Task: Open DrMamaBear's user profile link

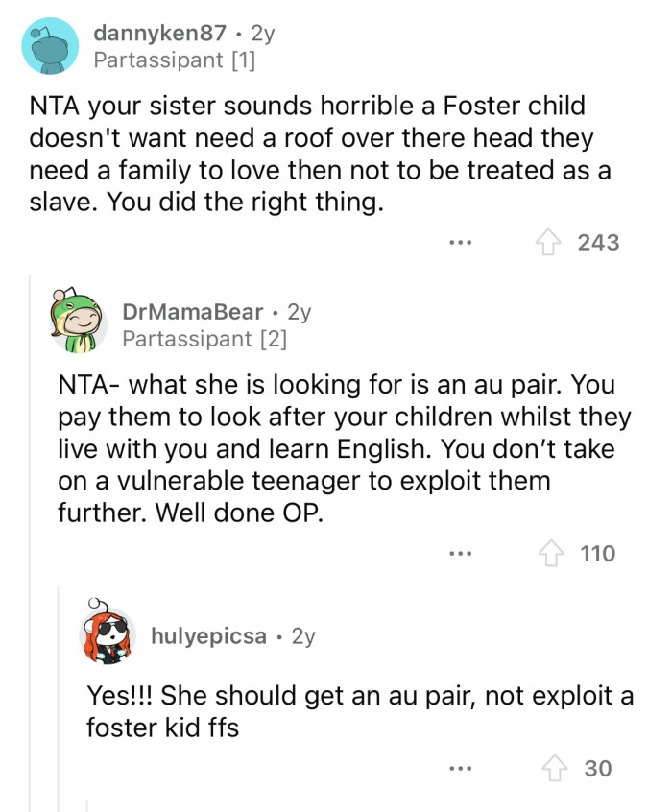Action: [x=193, y=312]
